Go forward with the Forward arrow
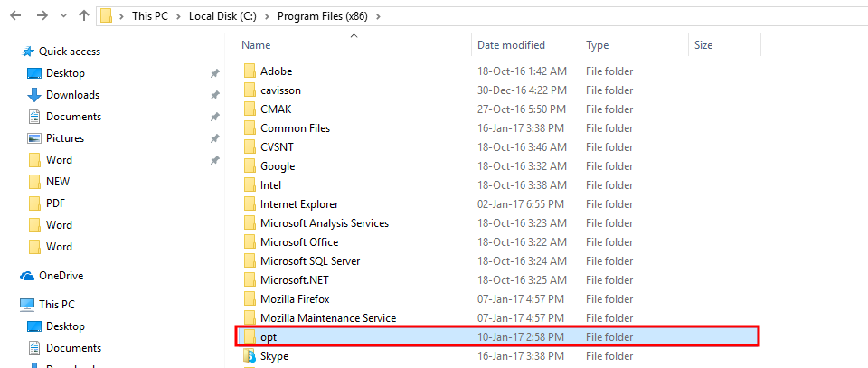Screen dimensions: 868x368 [42, 16]
